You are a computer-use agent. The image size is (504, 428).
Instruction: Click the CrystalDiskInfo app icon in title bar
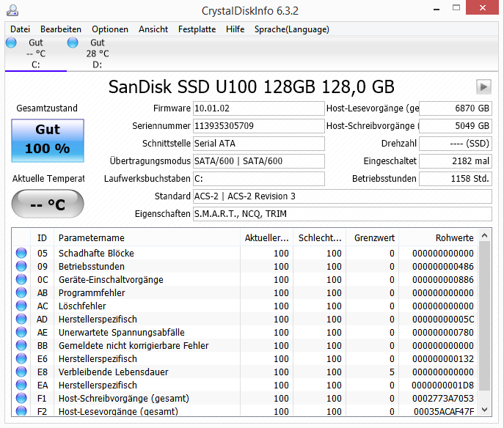[x=12, y=10]
